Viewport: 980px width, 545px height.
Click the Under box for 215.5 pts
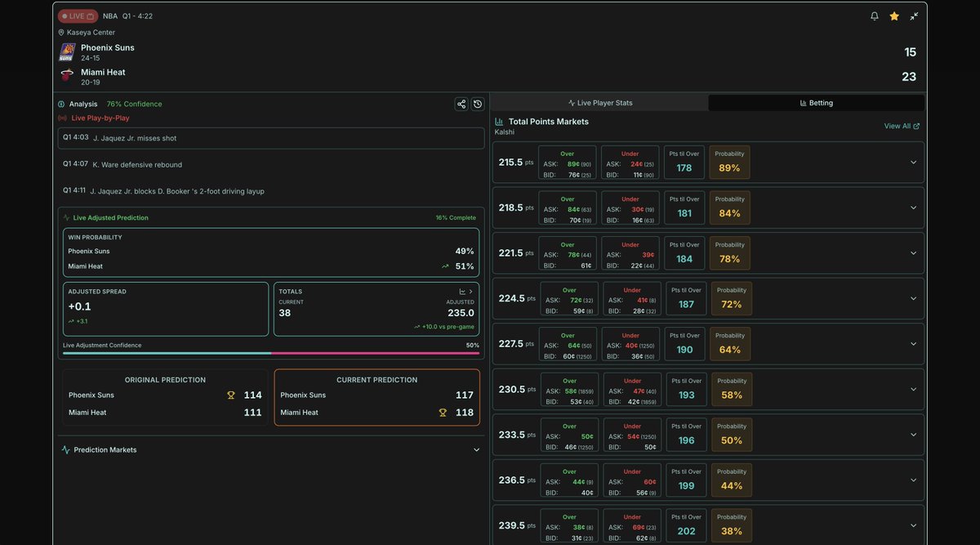pos(630,163)
